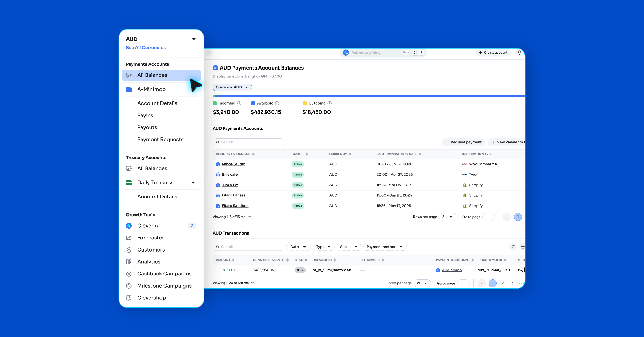Open A-Minimoo payments account
The width and height of the screenshot is (644, 337).
161,89
